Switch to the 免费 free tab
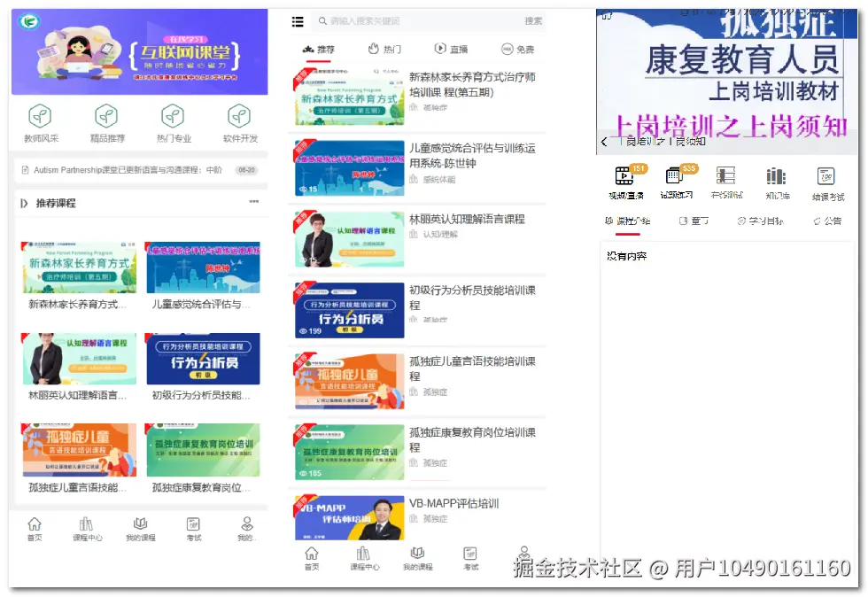The height and width of the screenshot is (597, 868). point(518,50)
